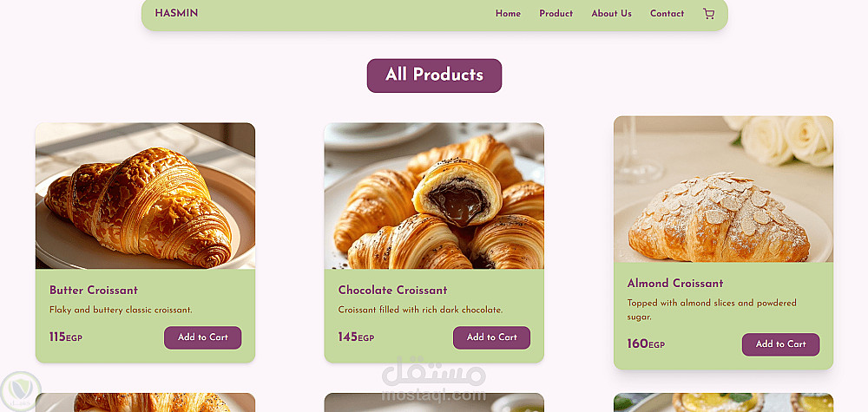Click the 160 EGP price label

(x=646, y=344)
